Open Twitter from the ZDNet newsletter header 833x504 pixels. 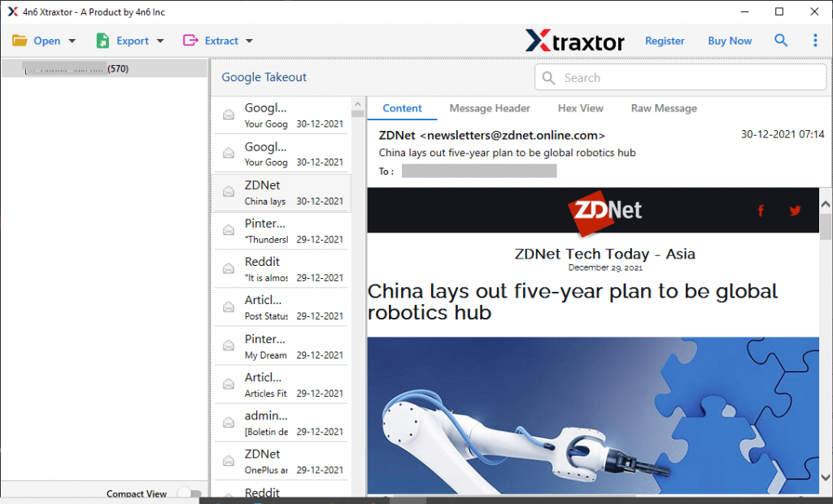pos(795,210)
